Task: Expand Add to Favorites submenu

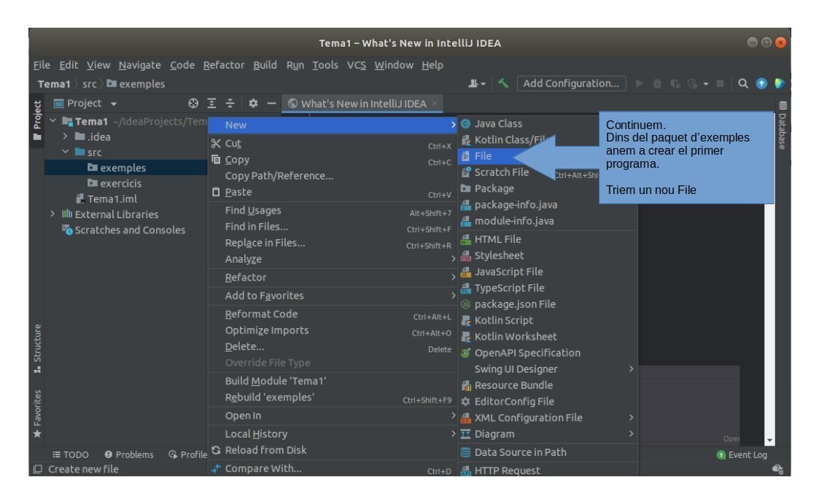Action: pyautogui.click(x=333, y=295)
